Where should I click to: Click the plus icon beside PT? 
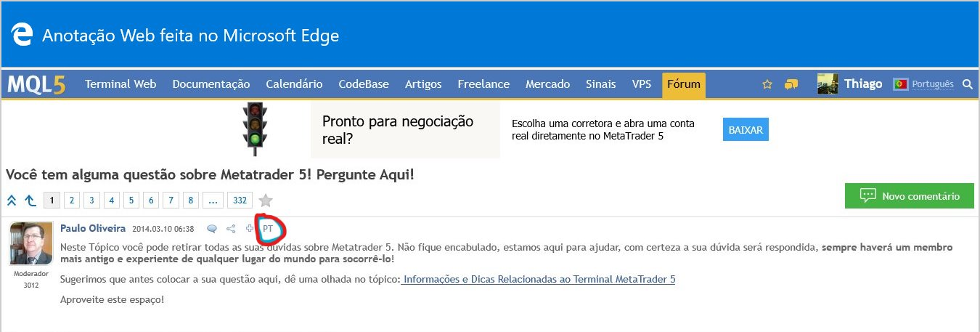(250, 229)
